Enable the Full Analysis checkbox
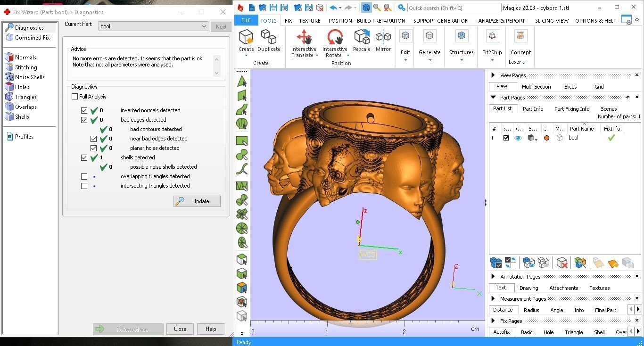This screenshot has width=644, height=346. (74, 97)
